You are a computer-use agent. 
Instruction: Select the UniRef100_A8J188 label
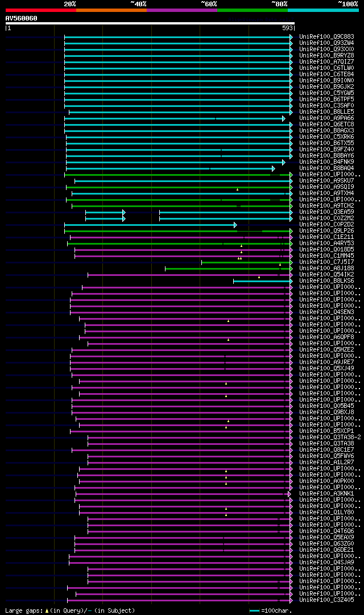326,269
